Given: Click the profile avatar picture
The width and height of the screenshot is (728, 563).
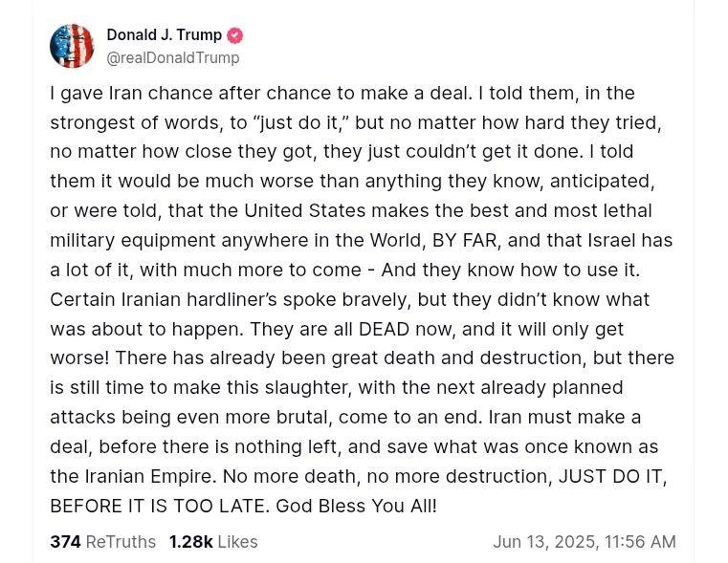Looking at the screenshot, I should pos(72,46).
